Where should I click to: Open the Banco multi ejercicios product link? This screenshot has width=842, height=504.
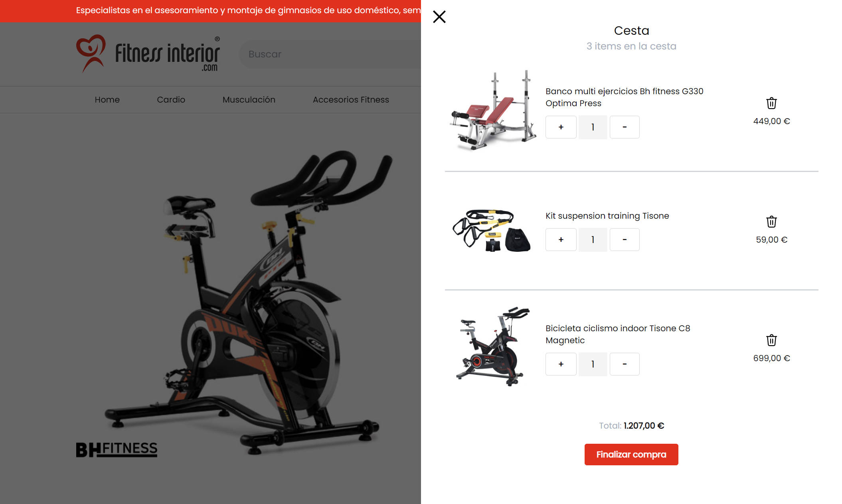click(x=624, y=97)
